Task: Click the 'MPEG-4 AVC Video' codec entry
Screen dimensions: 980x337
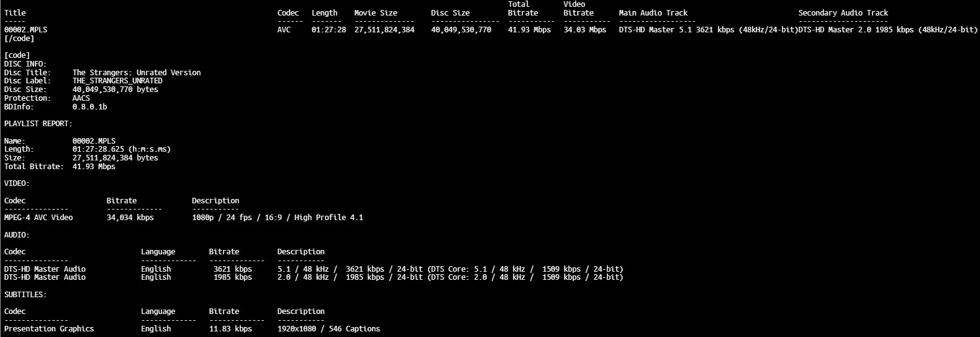Action: coord(39,218)
